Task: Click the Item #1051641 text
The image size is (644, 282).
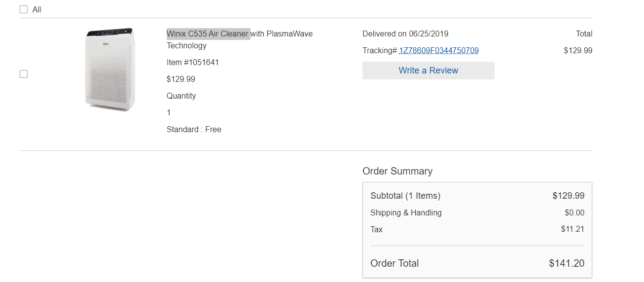Action: click(193, 63)
